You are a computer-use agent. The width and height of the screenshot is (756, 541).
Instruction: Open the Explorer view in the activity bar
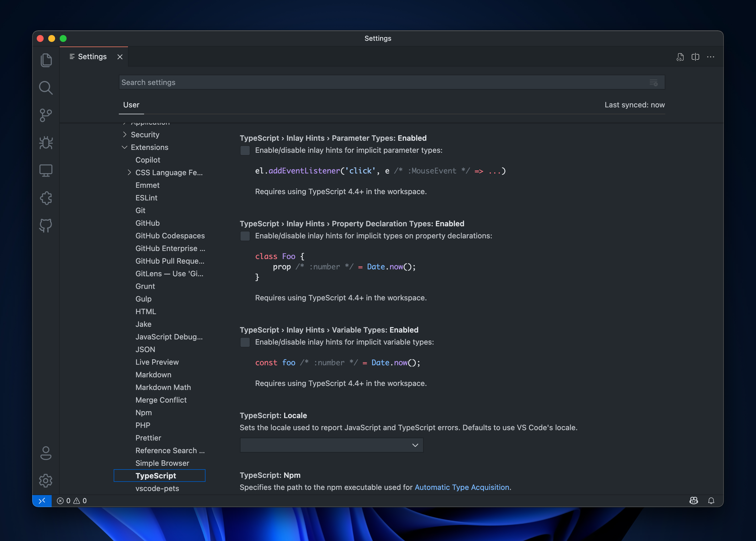tap(46, 60)
